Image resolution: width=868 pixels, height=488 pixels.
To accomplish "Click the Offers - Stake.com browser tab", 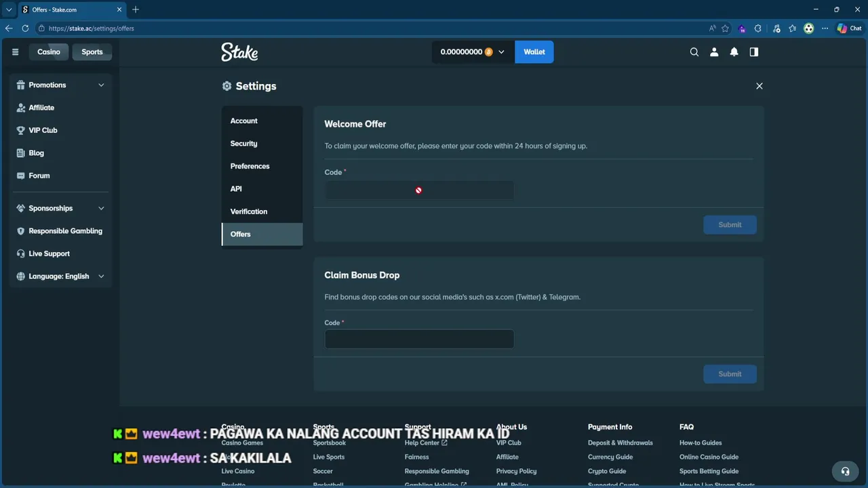I will 71,9.
